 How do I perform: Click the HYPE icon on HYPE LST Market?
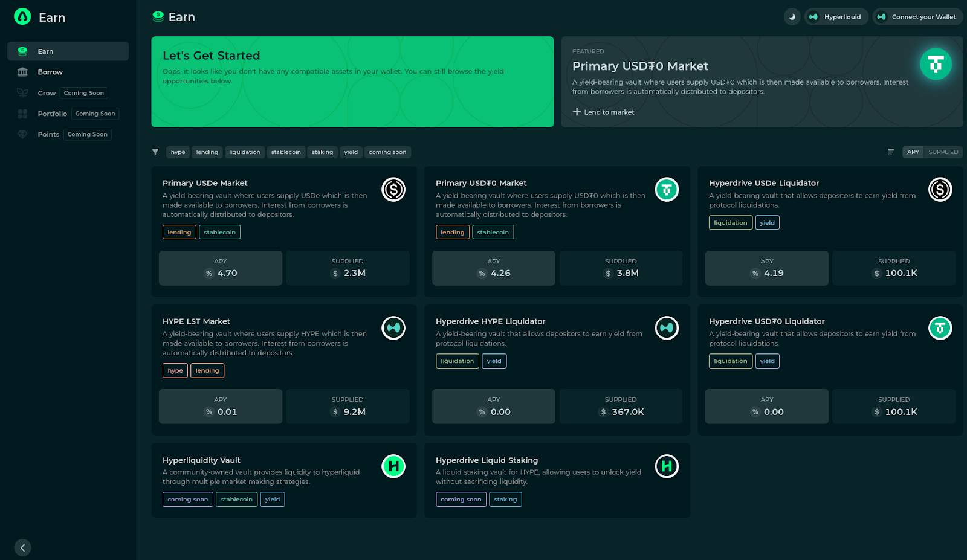coord(393,328)
